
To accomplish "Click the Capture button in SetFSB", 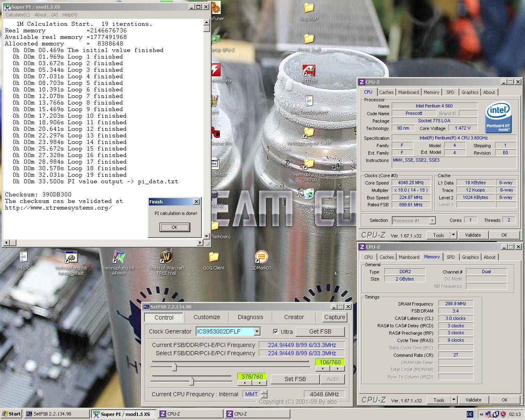I will [335, 317].
